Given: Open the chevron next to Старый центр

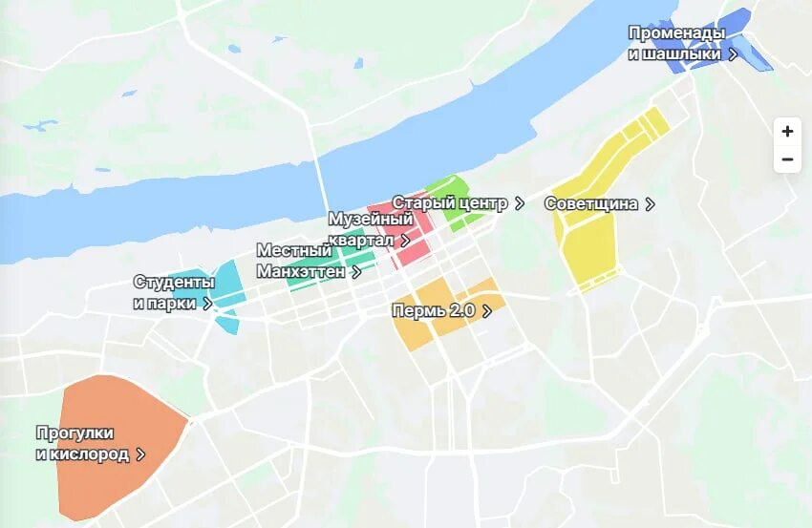Looking at the screenshot, I should point(520,204).
